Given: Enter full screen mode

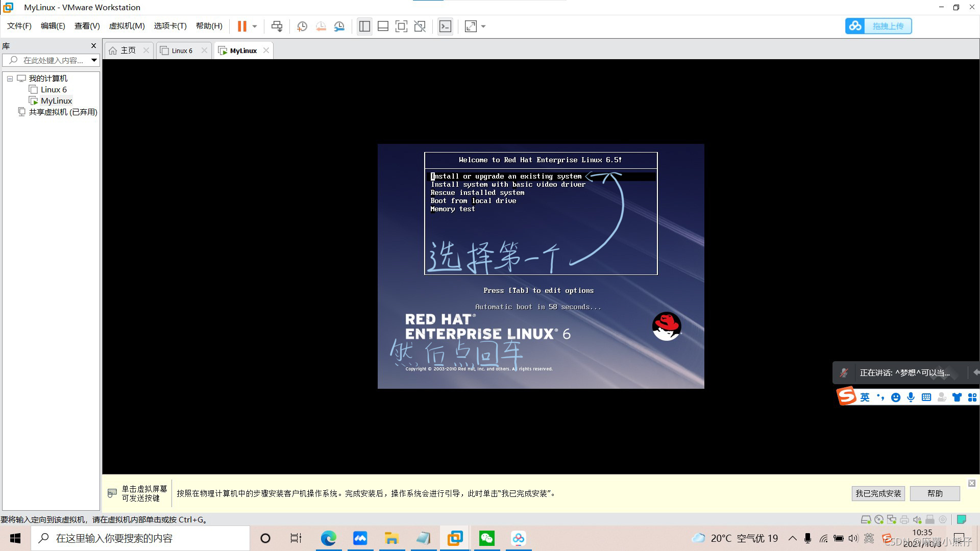Looking at the screenshot, I should coord(401,26).
